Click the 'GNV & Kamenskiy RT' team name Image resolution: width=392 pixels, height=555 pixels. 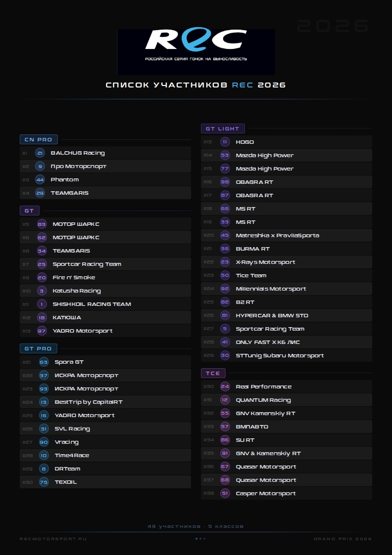(x=268, y=453)
